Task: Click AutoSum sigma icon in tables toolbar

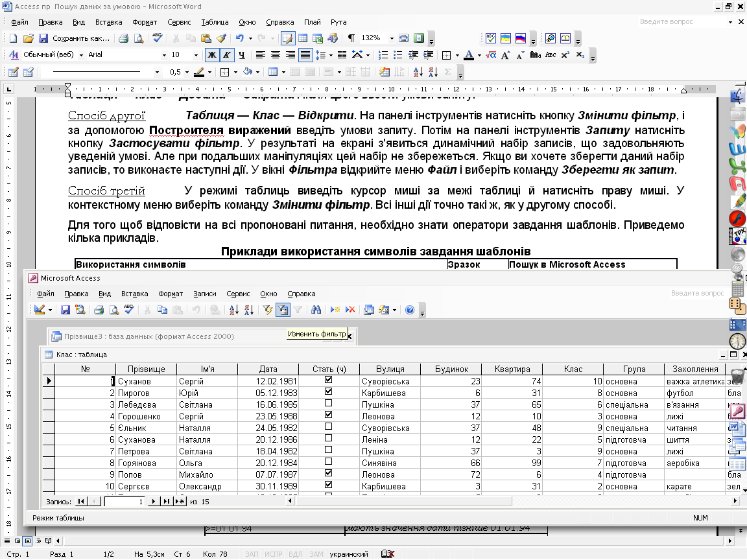Action: [x=447, y=73]
